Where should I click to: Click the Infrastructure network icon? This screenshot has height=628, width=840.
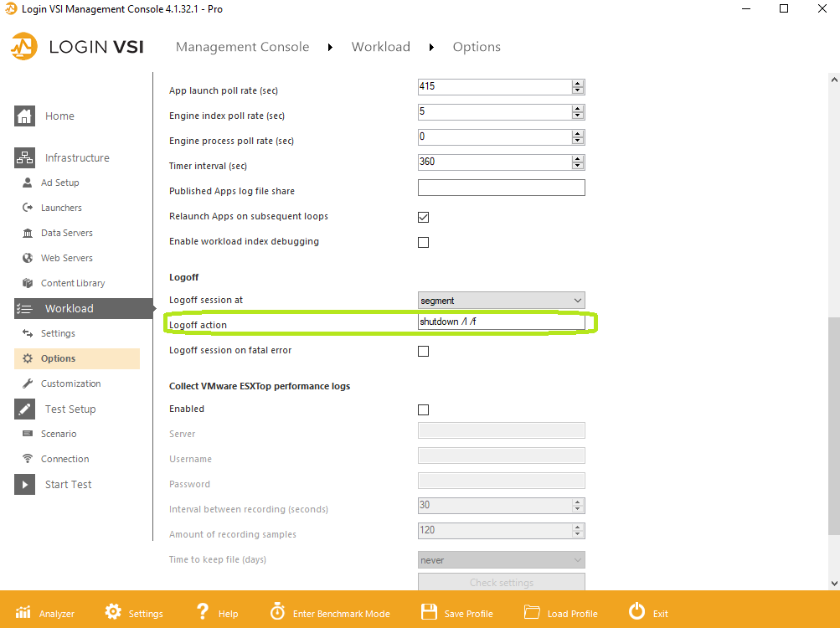pos(24,157)
